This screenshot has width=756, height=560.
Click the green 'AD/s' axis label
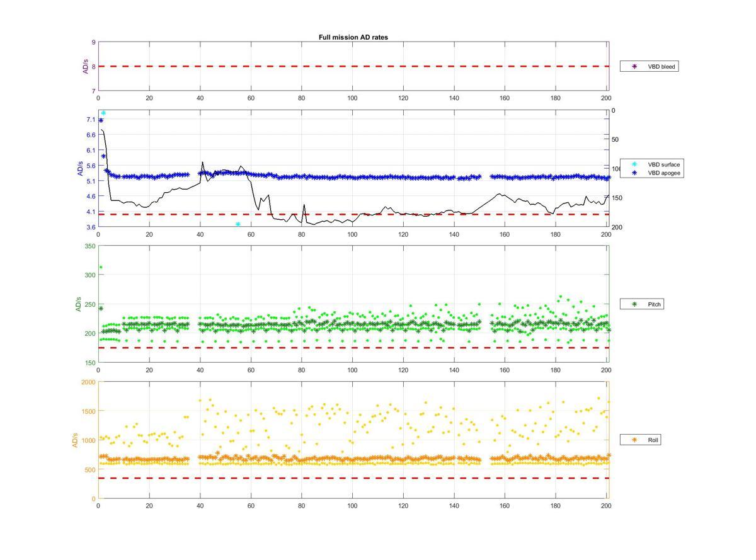pyautogui.click(x=78, y=304)
